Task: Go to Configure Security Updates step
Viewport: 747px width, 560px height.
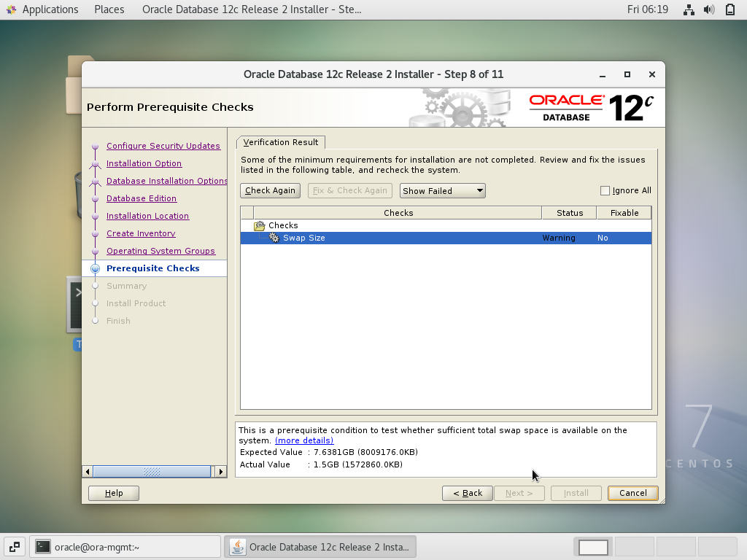Action: (163, 146)
